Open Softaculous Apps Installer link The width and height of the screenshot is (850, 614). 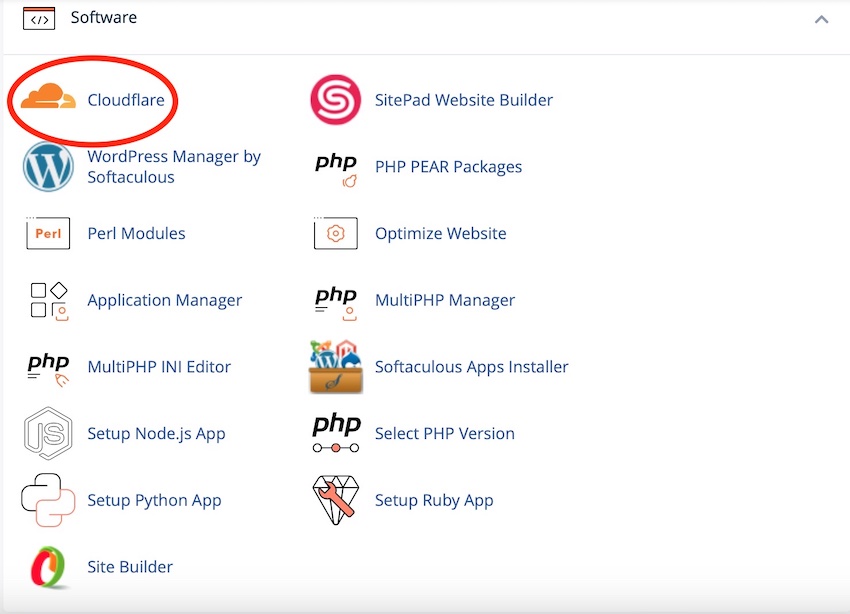(x=472, y=367)
